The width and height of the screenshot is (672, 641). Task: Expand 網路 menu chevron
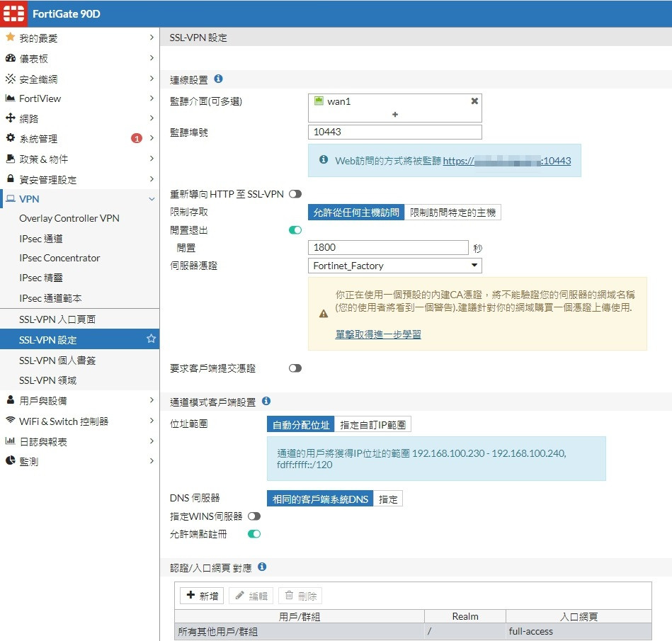point(152,118)
